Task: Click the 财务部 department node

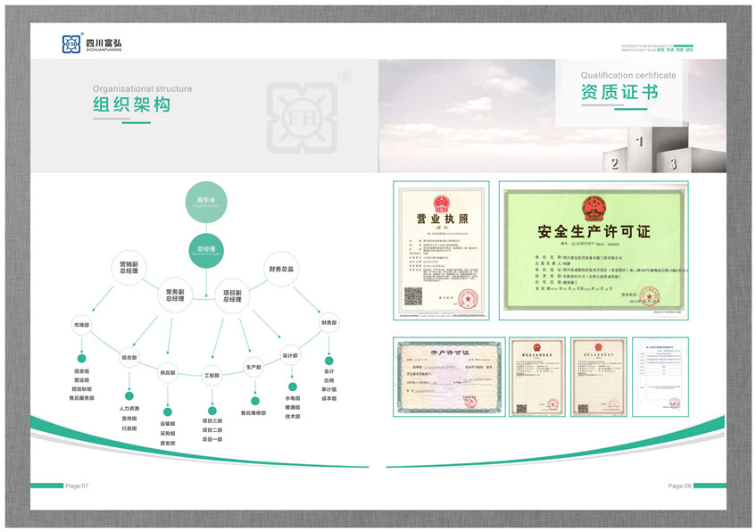Action: pos(328,322)
